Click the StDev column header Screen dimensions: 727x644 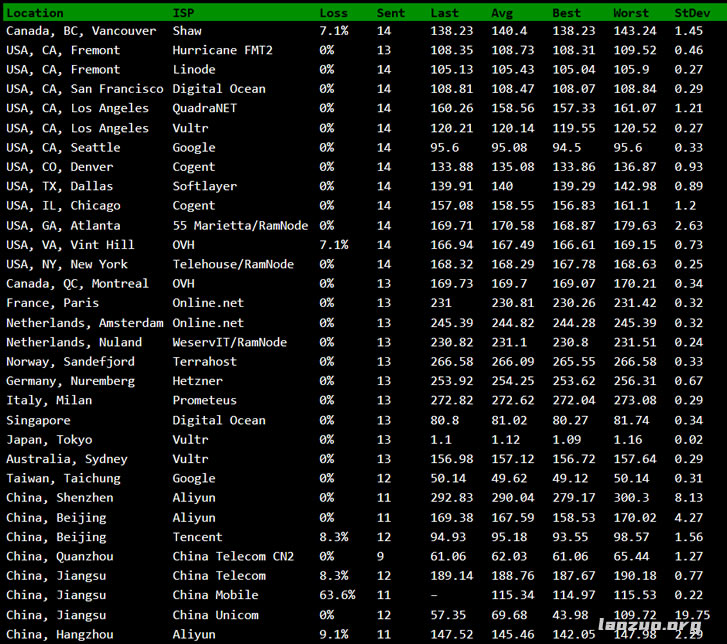coord(691,13)
